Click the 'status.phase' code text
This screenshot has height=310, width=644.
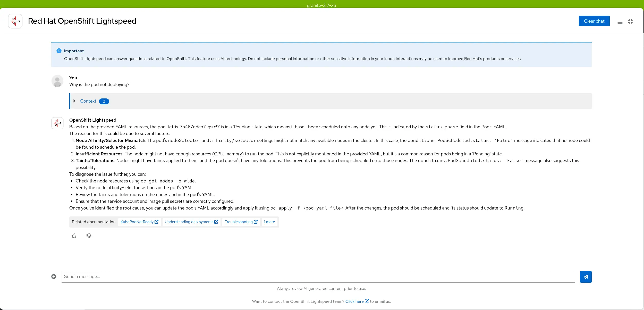tap(442, 127)
